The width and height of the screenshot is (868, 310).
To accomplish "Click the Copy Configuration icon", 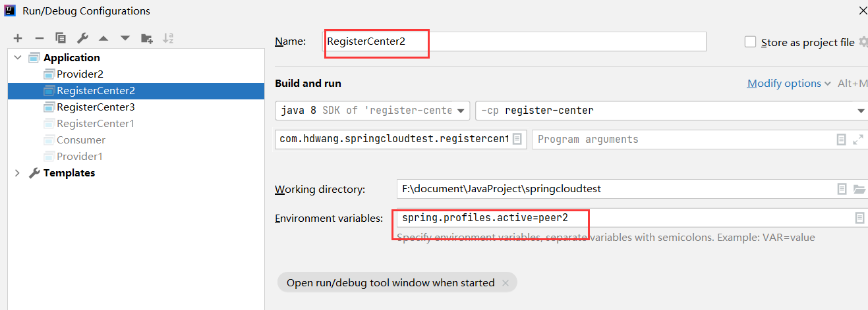I will (x=61, y=38).
